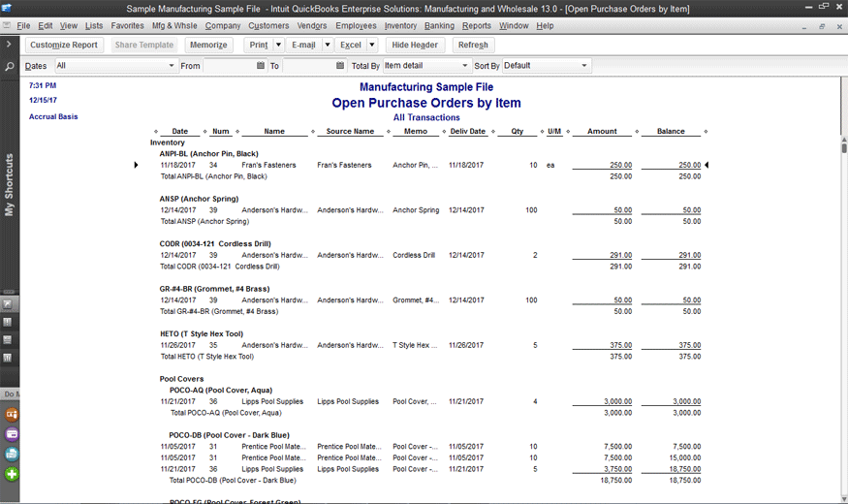Open the Print dropdown arrow
848x504 pixels.
tap(278, 45)
